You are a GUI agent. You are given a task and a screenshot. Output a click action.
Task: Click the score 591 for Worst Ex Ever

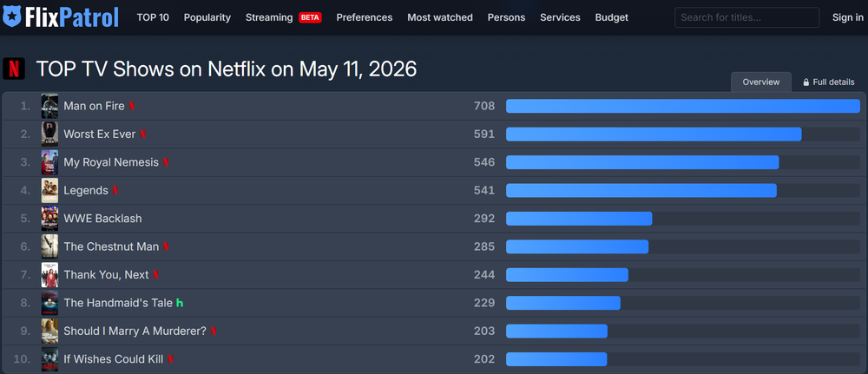click(x=484, y=134)
